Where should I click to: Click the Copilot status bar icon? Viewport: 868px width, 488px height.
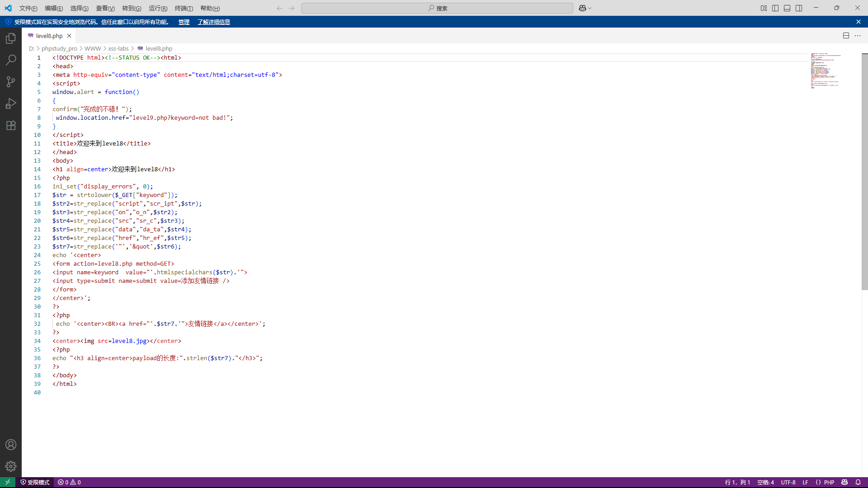(844, 482)
